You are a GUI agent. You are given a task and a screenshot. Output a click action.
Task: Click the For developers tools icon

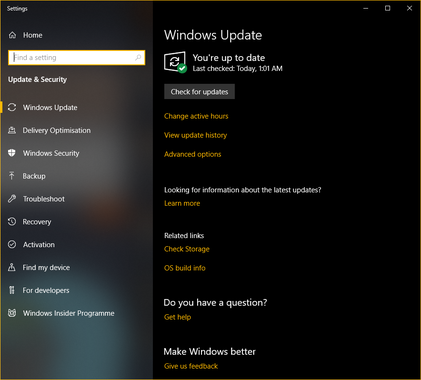(12, 290)
